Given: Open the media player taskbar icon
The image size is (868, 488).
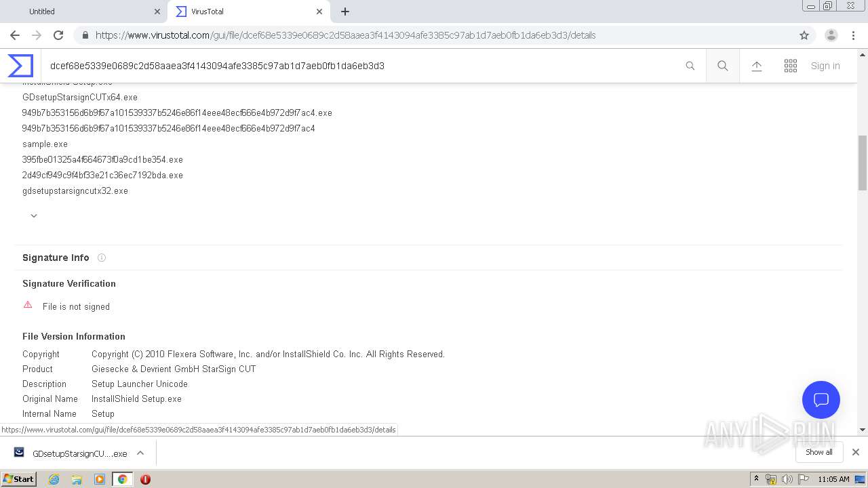Looking at the screenshot, I should [100, 479].
